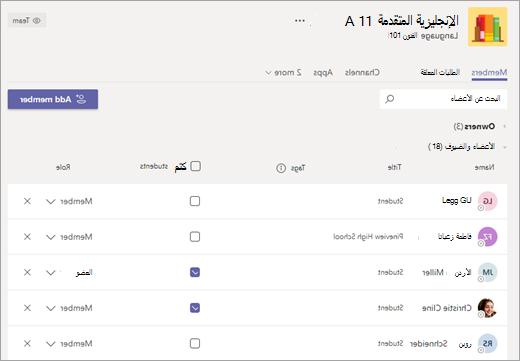The height and width of the screenshot is (361, 520).
Task: Click Pineview High School title text
Action: click(368, 237)
